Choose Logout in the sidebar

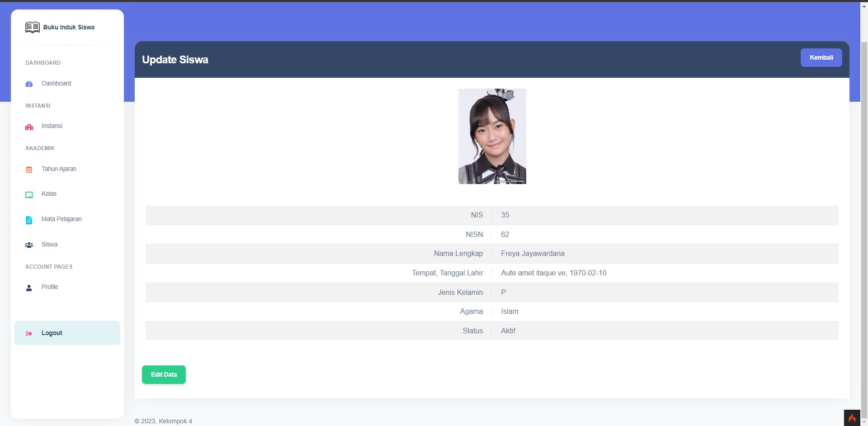[x=52, y=333]
